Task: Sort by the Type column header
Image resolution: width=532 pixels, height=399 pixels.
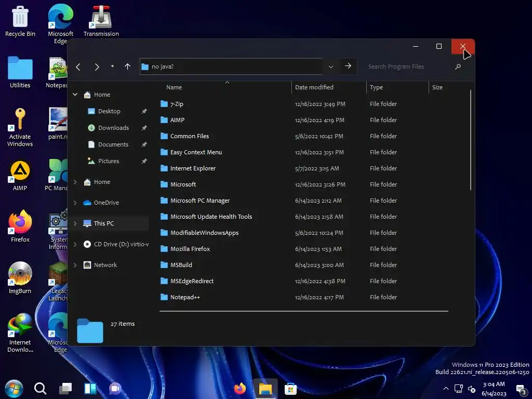Action: 376,87
